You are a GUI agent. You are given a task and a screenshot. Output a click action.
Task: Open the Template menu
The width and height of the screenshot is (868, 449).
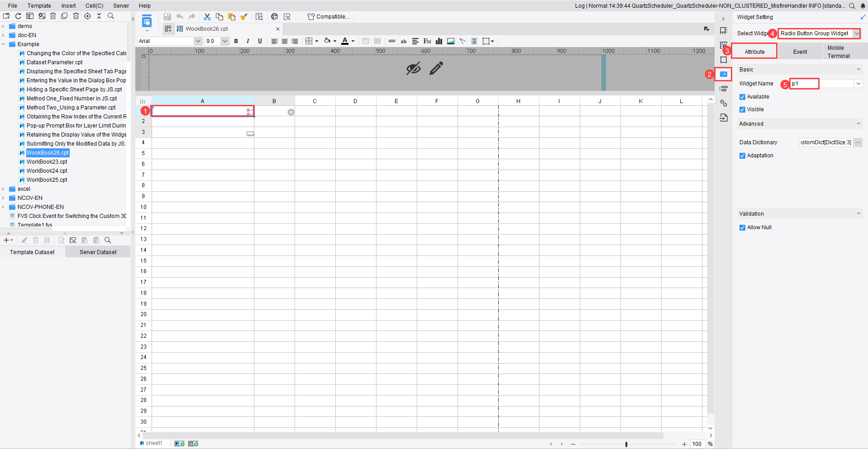[39, 6]
